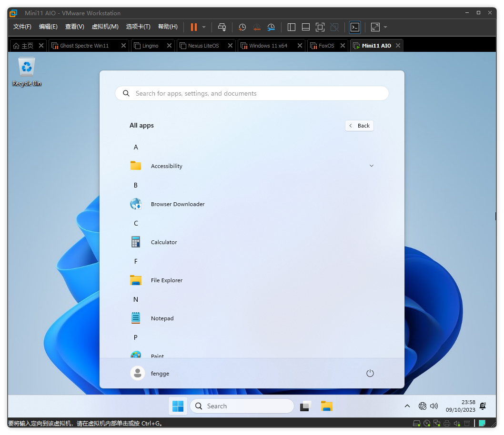
Task: Open the 虚拟机(M) menu
Action: point(105,27)
